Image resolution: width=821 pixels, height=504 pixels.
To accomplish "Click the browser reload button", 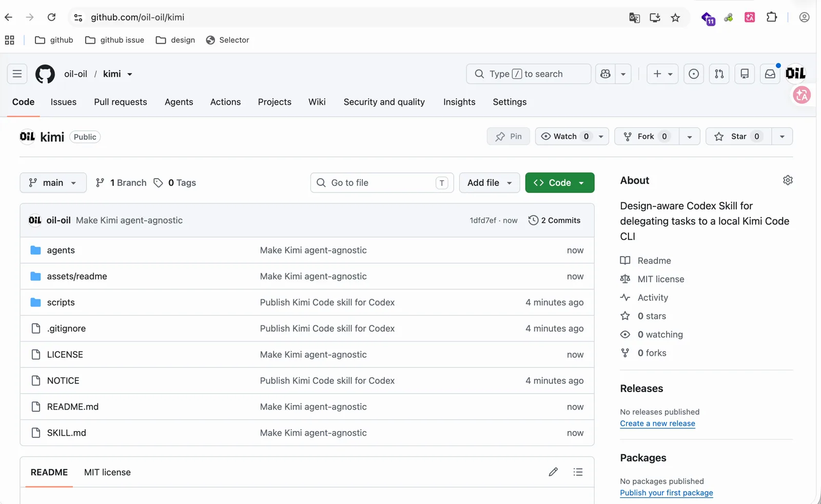I will pyautogui.click(x=51, y=17).
